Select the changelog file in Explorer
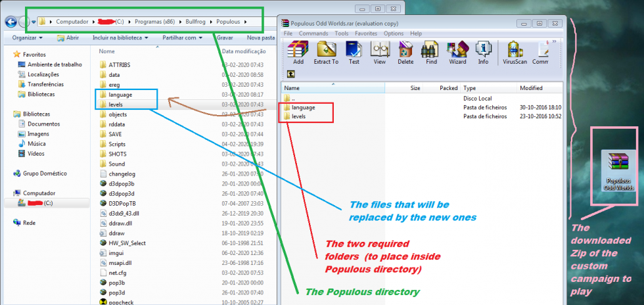Viewport: 644px width, 305px height. 117,174
